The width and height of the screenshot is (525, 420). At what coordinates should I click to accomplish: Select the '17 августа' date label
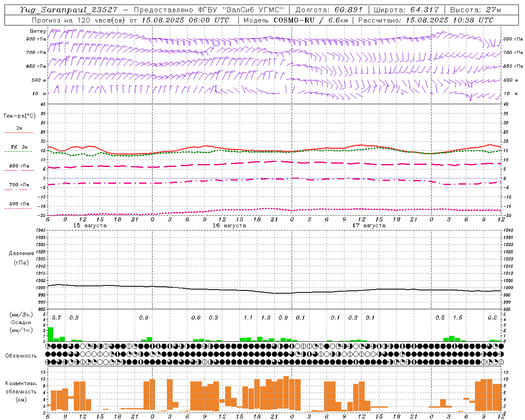[369, 226]
